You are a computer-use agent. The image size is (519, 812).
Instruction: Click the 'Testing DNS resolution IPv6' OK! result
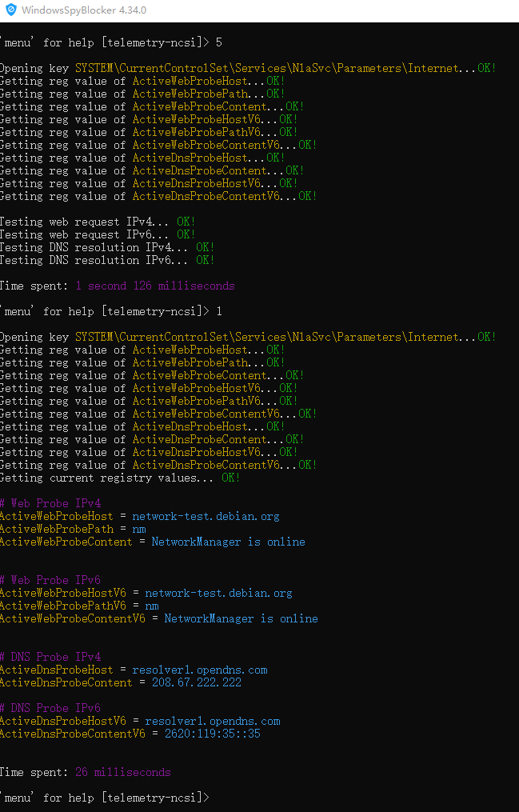[206, 260]
